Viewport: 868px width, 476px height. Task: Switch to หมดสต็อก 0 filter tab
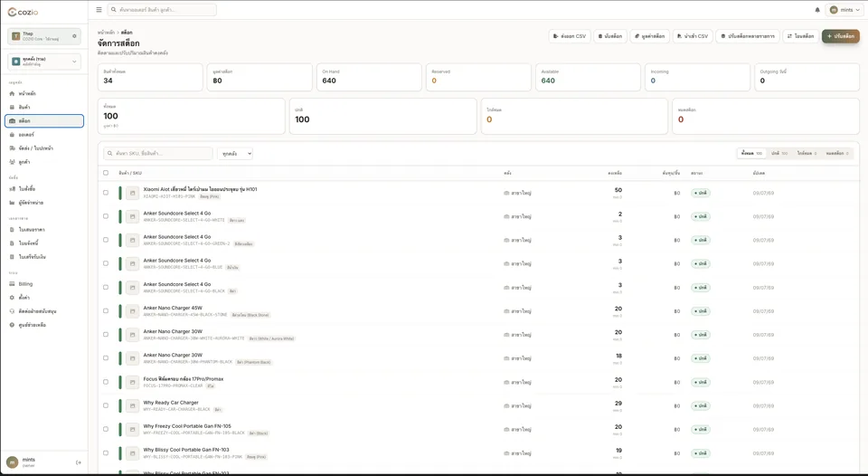click(x=837, y=154)
